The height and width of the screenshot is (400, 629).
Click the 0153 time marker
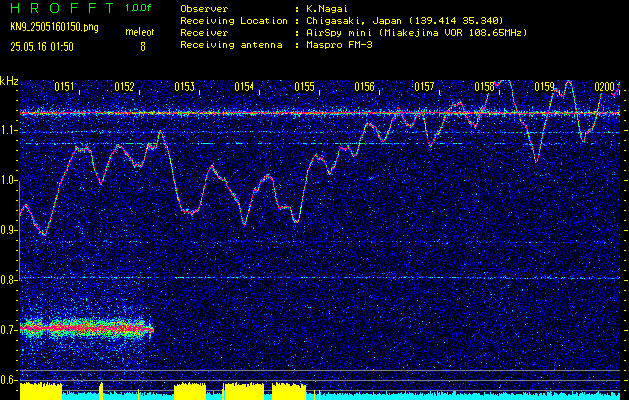[x=185, y=86]
